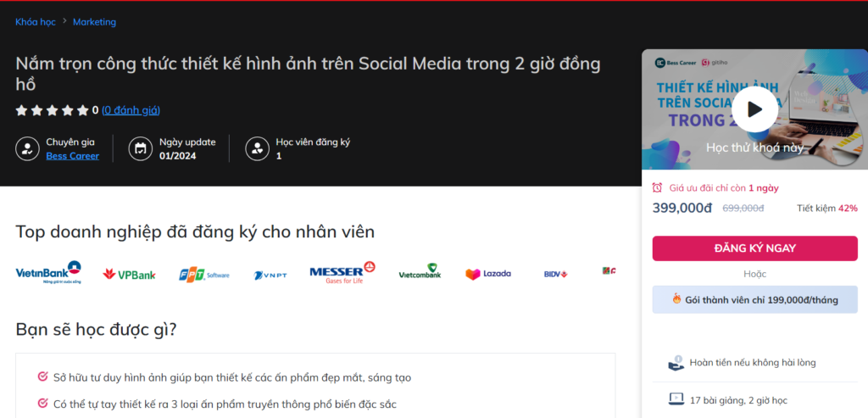868x418 pixels.
Task: Click the five-star rating row
Action: (x=52, y=110)
